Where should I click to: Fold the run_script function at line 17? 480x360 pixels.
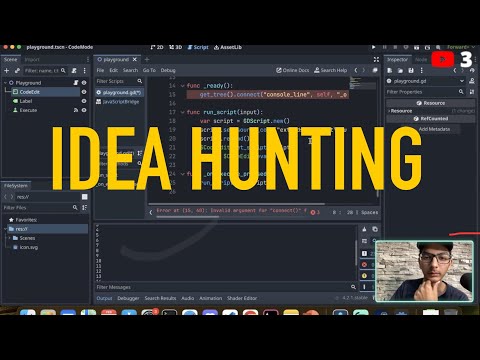click(x=183, y=112)
